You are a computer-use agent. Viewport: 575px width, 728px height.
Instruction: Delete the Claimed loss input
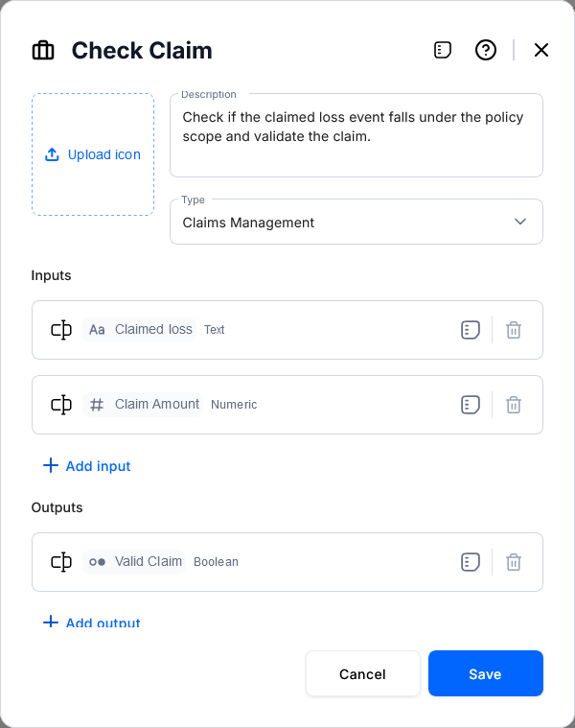(x=514, y=330)
